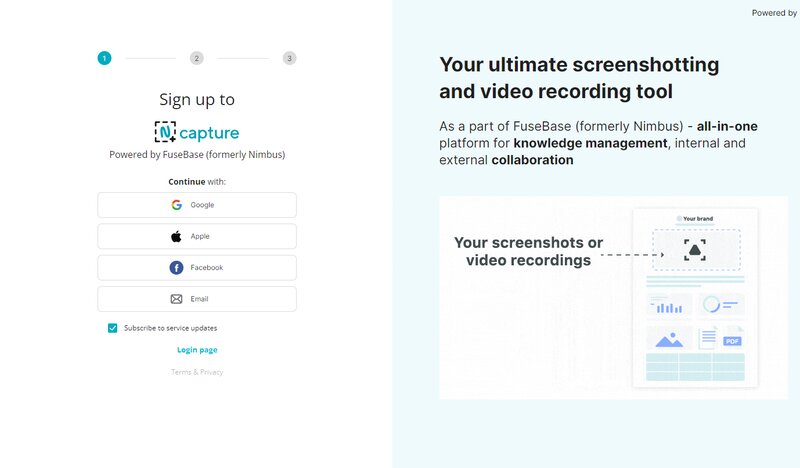Click 'Your screenshots or video recordings' caption
The height and width of the screenshot is (468, 800).
[529, 251]
